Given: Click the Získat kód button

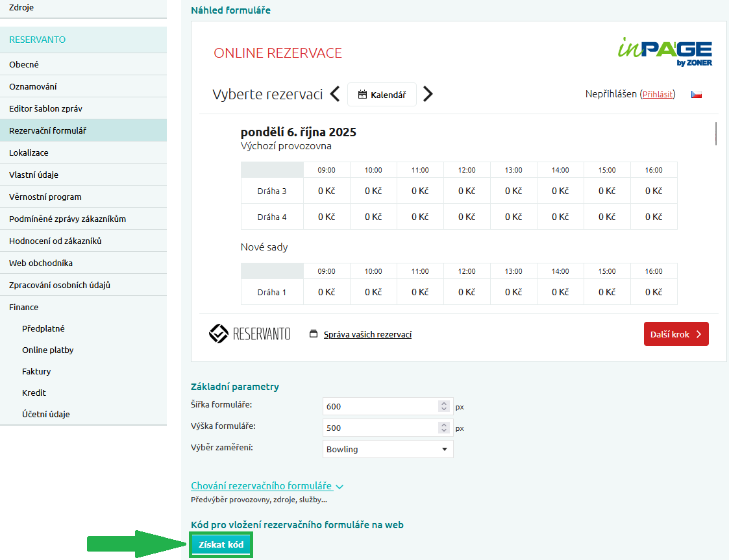Looking at the screenshot, I should 221,544.
